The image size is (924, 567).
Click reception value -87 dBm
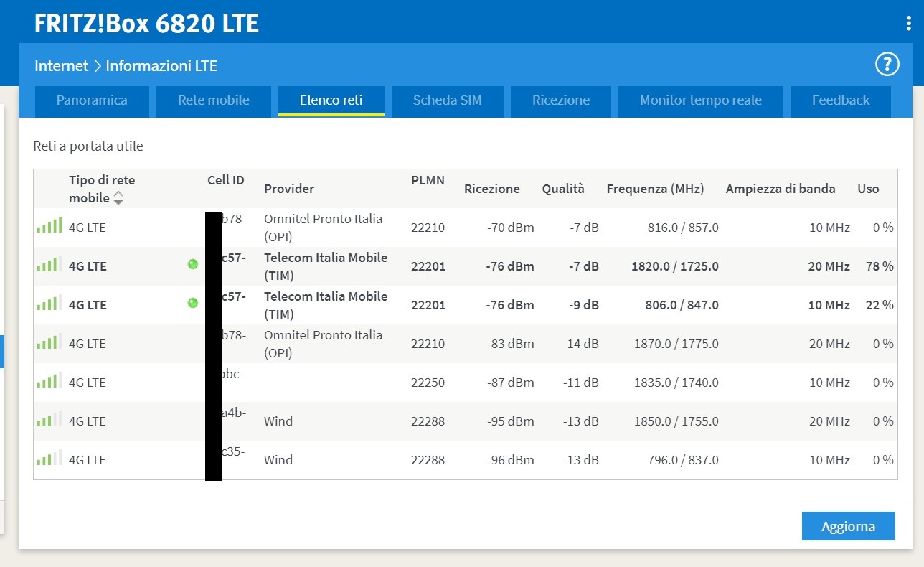coord(511,383)
